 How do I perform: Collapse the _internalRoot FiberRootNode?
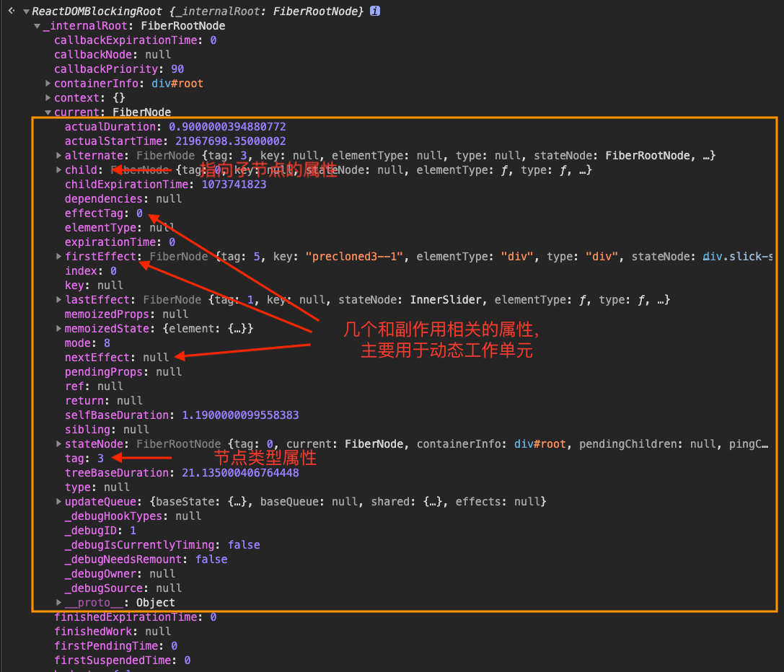pos(37,26)
